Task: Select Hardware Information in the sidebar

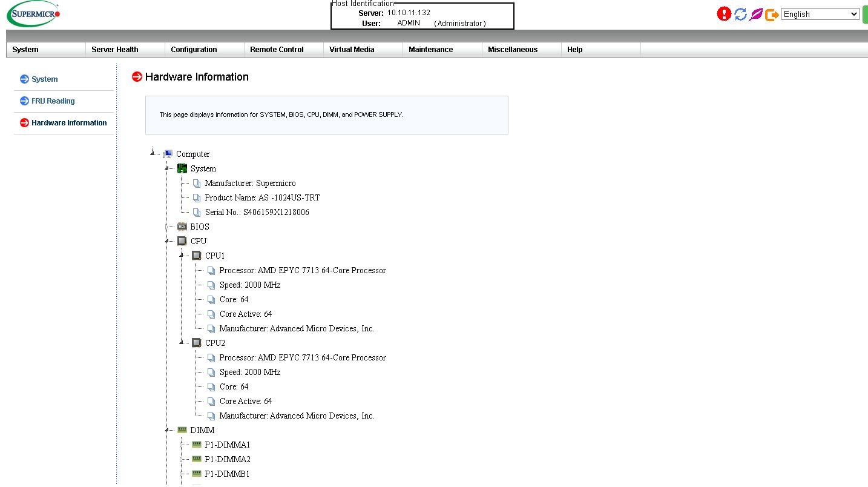Action: (69, 123)
